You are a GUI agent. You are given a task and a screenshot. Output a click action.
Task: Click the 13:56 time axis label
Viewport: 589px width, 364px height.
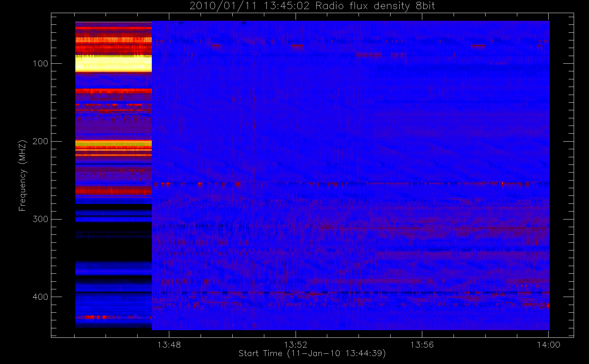coord(422,345)
